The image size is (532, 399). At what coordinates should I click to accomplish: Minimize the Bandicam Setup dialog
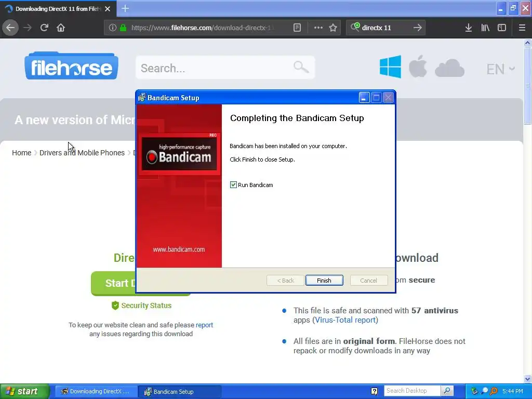[x=364, y=98]
